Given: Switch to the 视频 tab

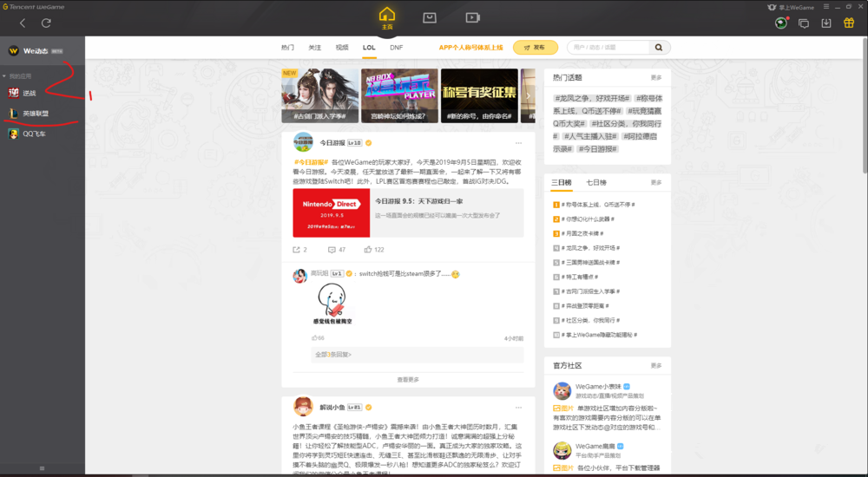Looking at the screenshot, I should coord(342,48).
